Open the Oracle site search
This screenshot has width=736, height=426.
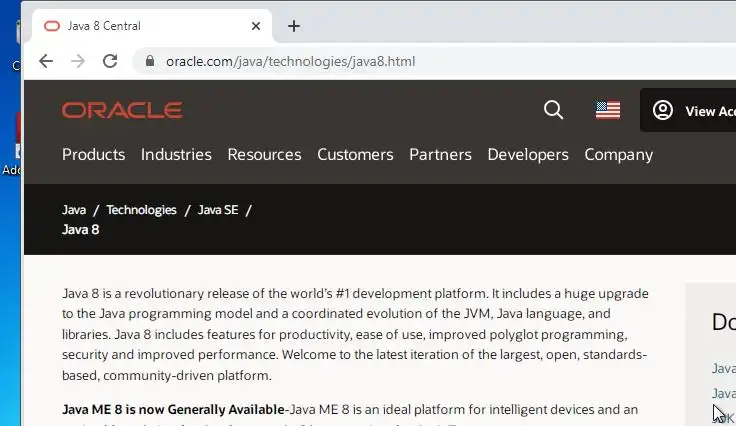pos(553,110)
